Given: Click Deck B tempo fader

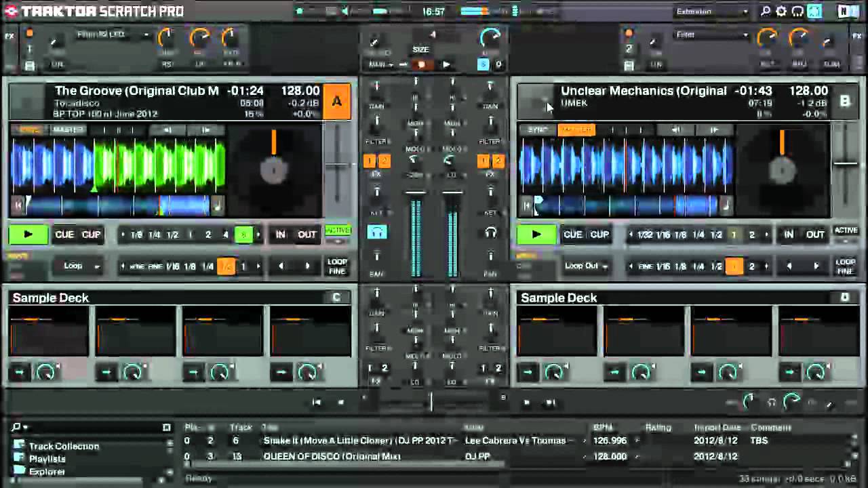Looking at the screenshot, I should tap(846, 163).
